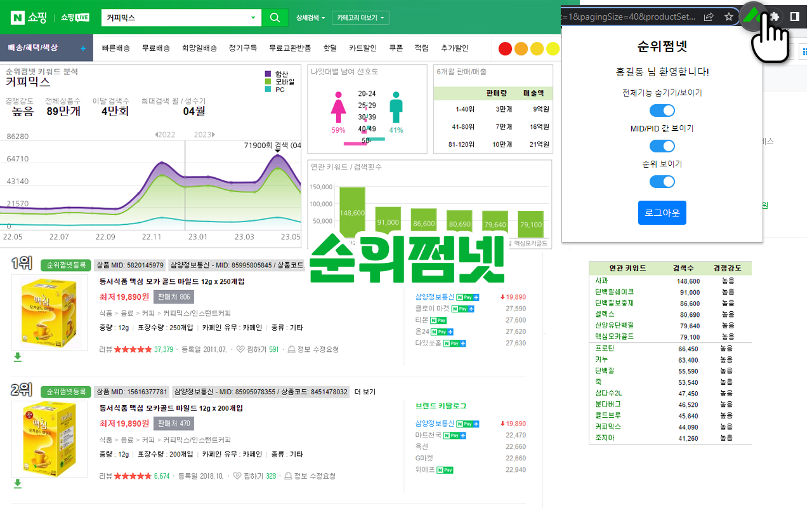Click the 148,600 bar in keyword chart

point(352,213)
